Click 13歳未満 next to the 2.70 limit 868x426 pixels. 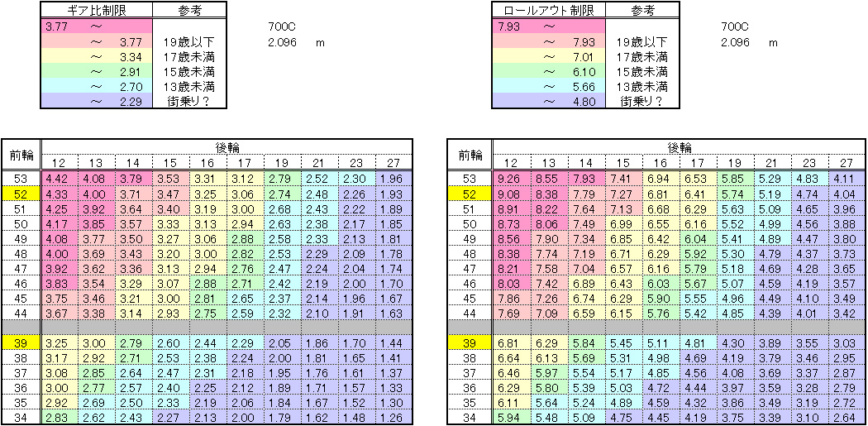click(189, 86)
